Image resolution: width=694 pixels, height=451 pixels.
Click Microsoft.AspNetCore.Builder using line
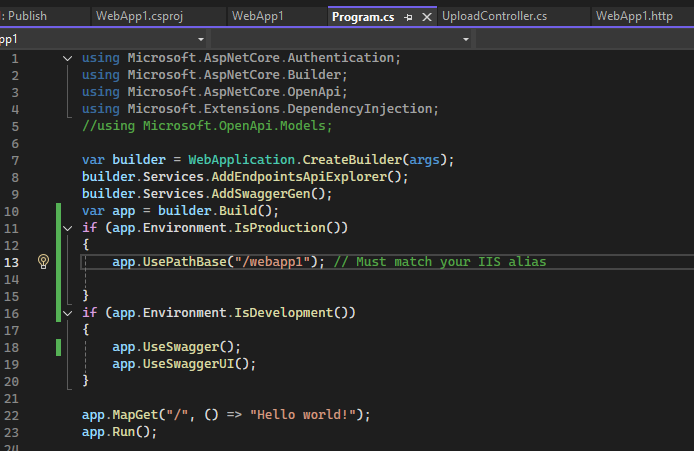coord(215,74)
